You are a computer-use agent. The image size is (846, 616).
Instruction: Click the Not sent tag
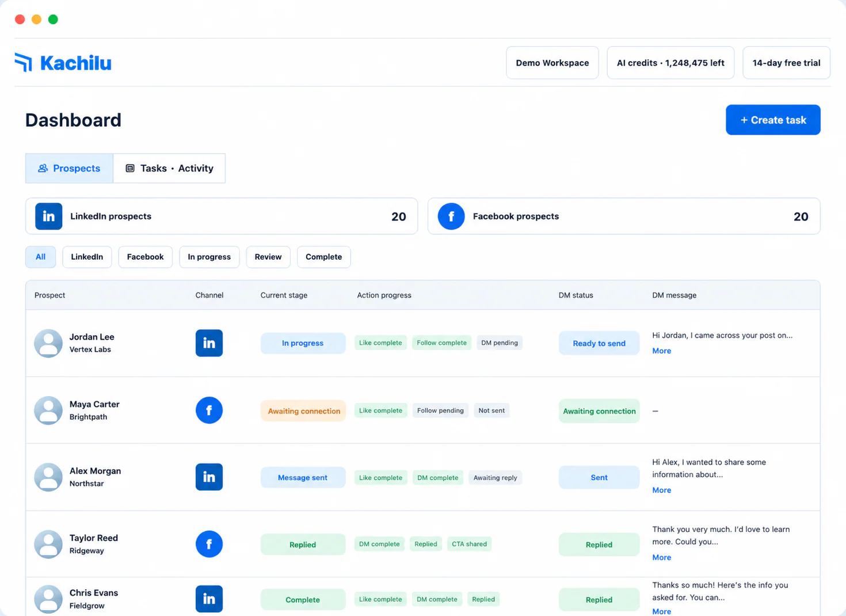coord(491,410)
